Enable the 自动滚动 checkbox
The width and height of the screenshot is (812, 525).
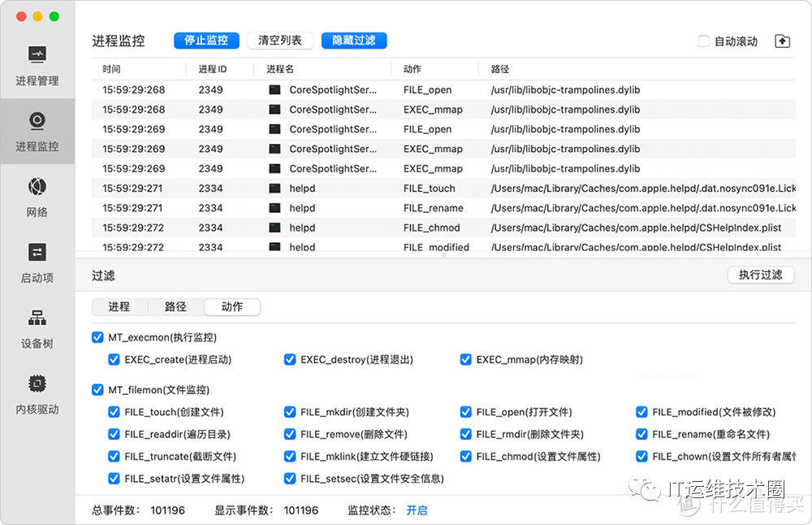point(704,41)
